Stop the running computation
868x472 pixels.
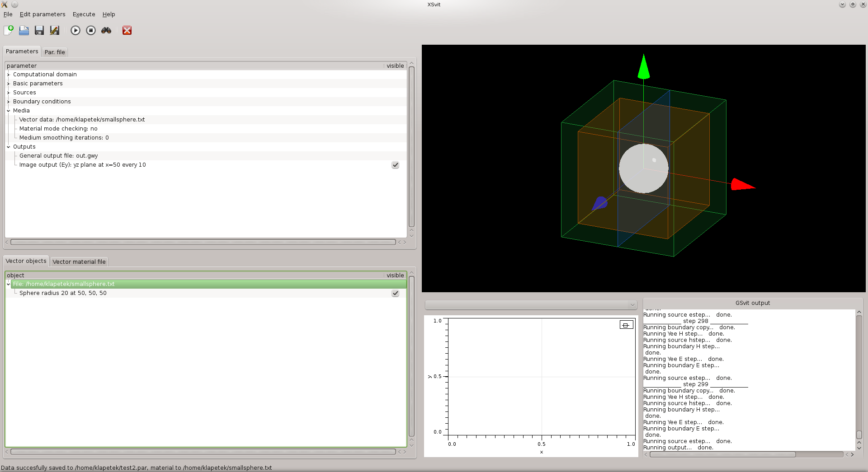[x=91, y=30]
